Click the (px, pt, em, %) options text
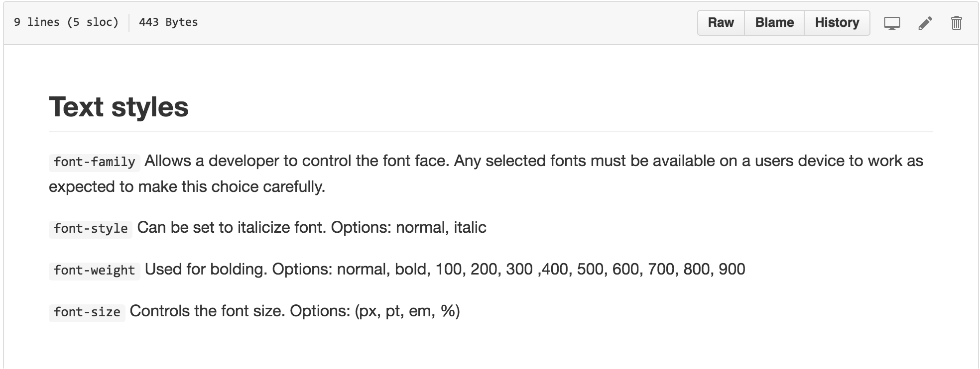Image resolution: width=980 pixels, height=369 pixels. coord(407,312)
